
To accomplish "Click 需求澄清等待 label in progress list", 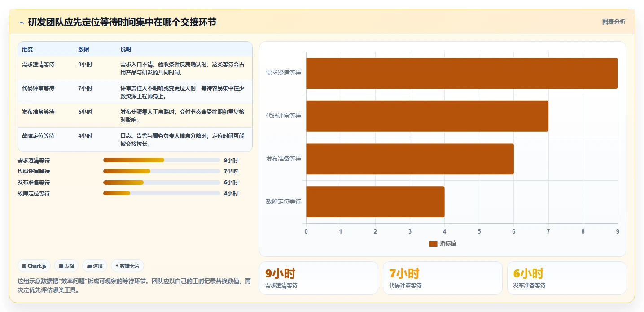I will [34, 160].
